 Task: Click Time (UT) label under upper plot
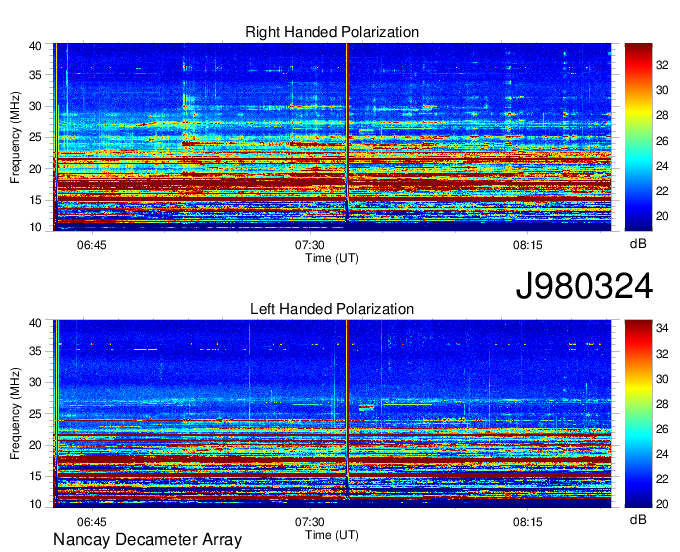(332, 258)
